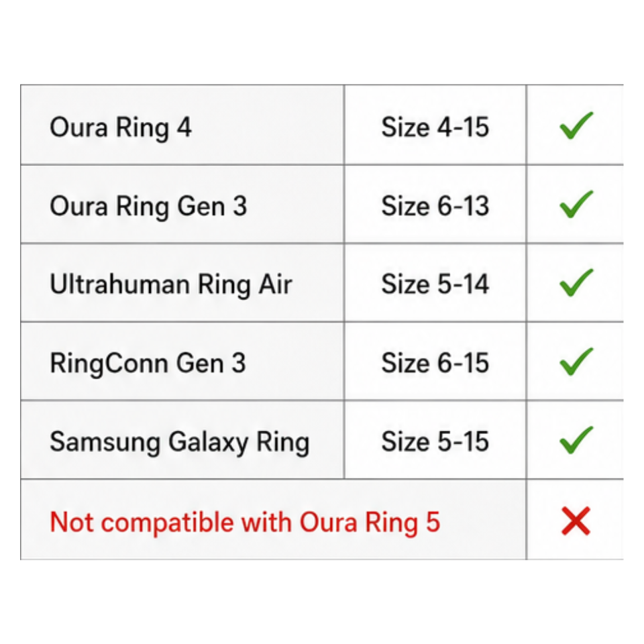Click the green checkmark for Oura Ring 4
Viewport: 644px width, 644px height.
point(576,125)
